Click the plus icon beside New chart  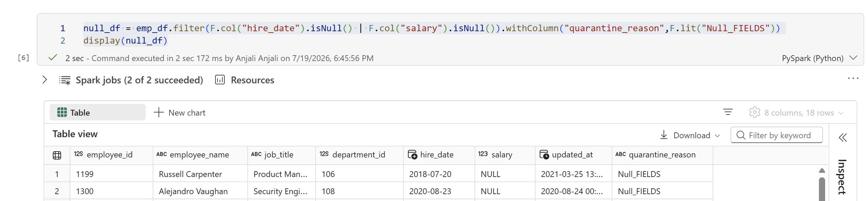coord(159,113)
